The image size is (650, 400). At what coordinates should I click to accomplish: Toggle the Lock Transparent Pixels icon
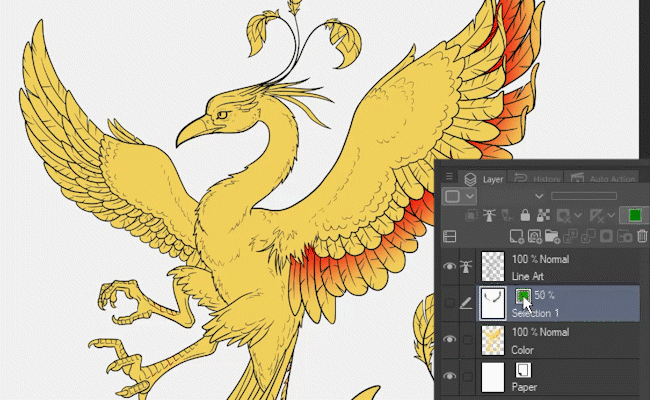tap(543, 215)
